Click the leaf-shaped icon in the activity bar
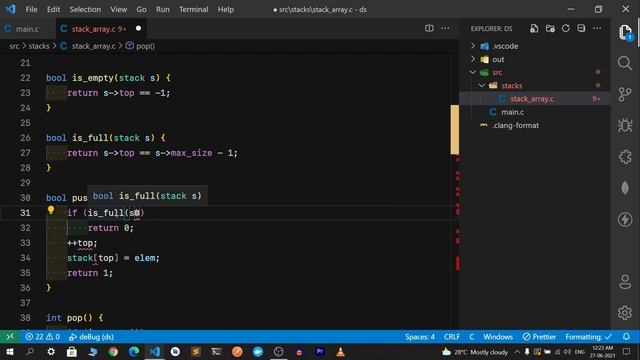640x360 pixels. click(625, 188)
